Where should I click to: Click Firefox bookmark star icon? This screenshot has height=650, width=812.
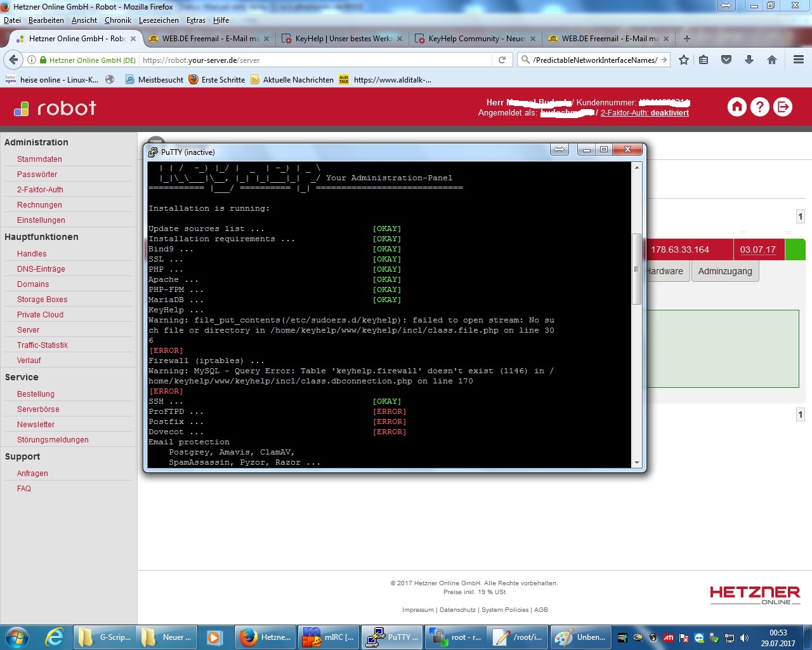click(x=683, y=60)
